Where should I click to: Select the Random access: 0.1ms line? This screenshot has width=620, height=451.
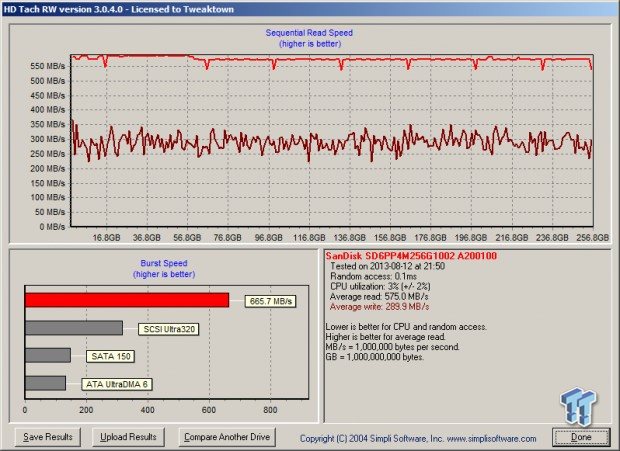tap(373, 276)
